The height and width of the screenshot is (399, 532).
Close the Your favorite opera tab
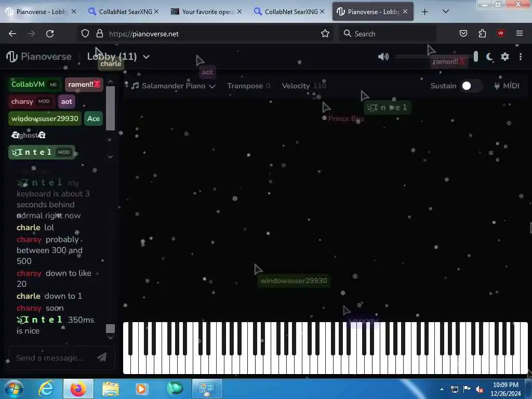(240, 11)
